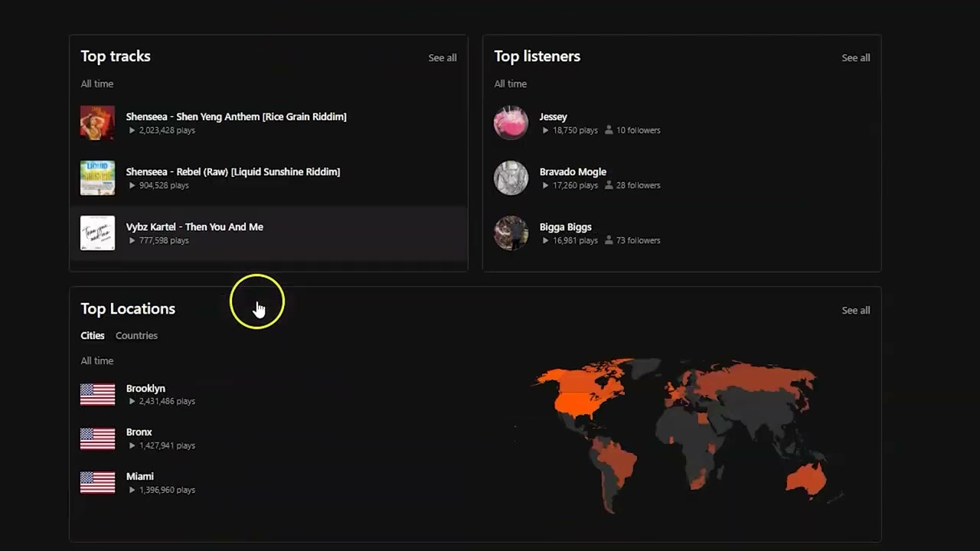Click Australia on the world map
The height and width of the screenshot is (551, 980).
pyautogui.click(x=806, y=478)
